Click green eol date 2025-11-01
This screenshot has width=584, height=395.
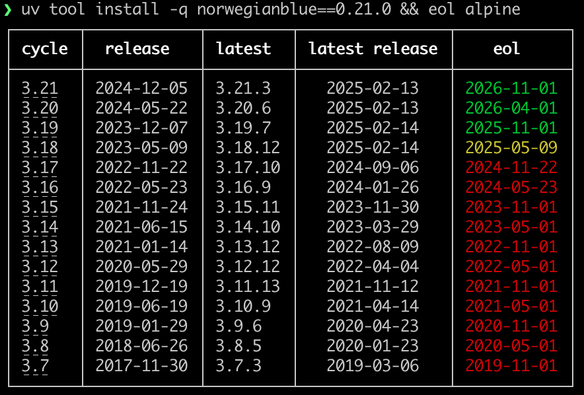click(x=511, y=128)
